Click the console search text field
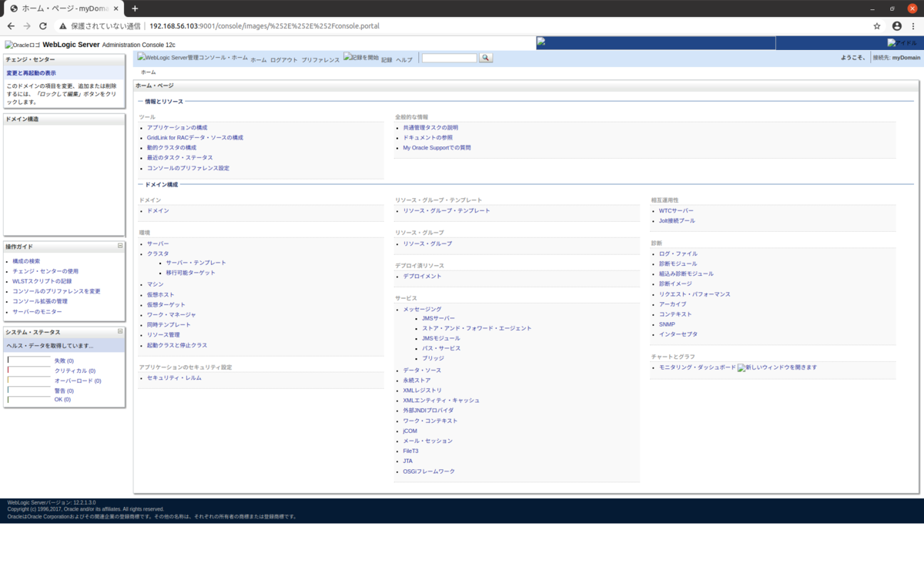This screenshot has height=587, width=924. 450,58
